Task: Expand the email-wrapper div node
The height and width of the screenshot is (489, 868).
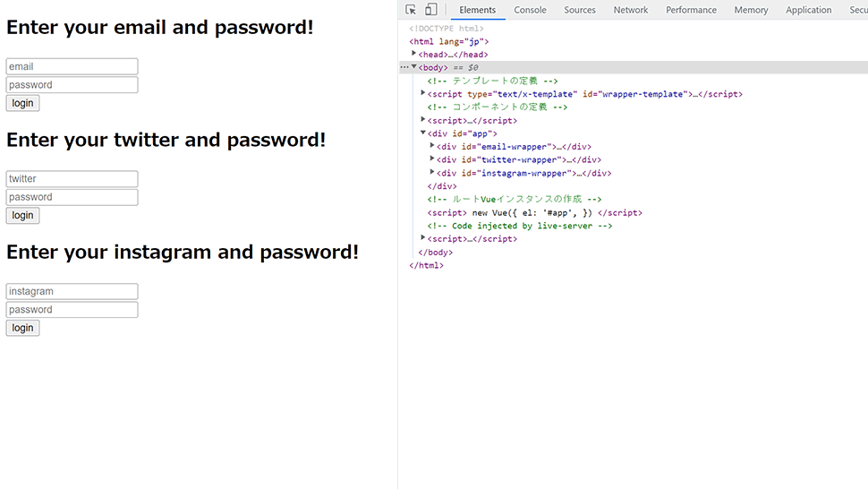Action: point(432,146)
